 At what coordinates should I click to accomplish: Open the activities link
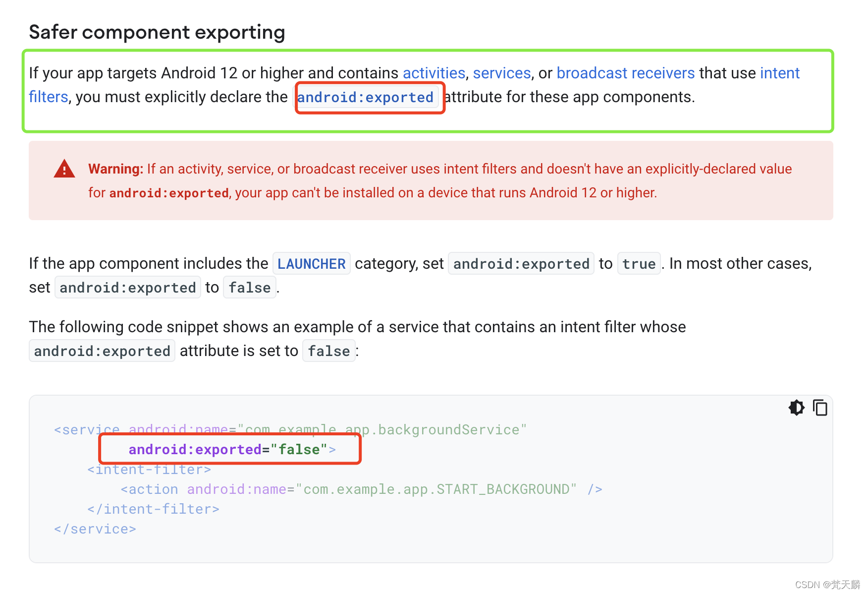434,73
